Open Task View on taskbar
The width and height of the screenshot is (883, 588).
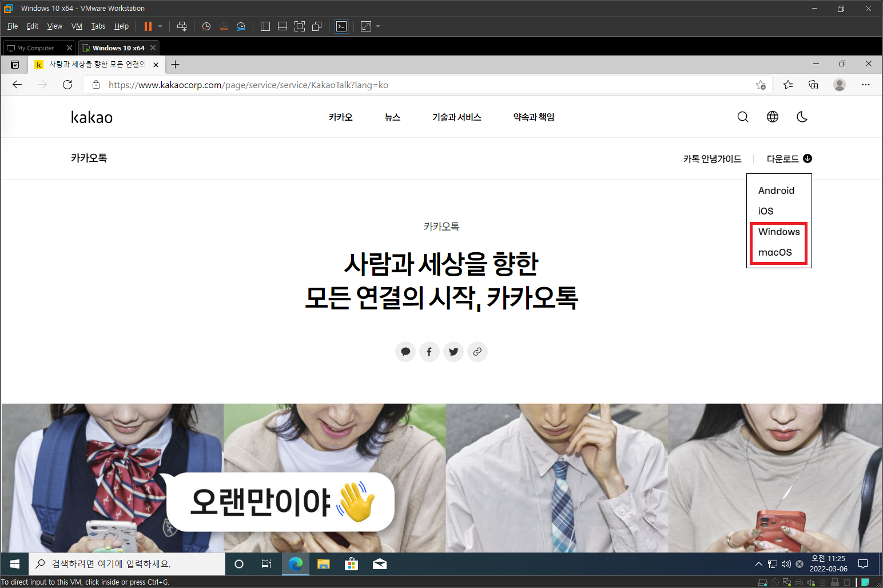(267, 564)
